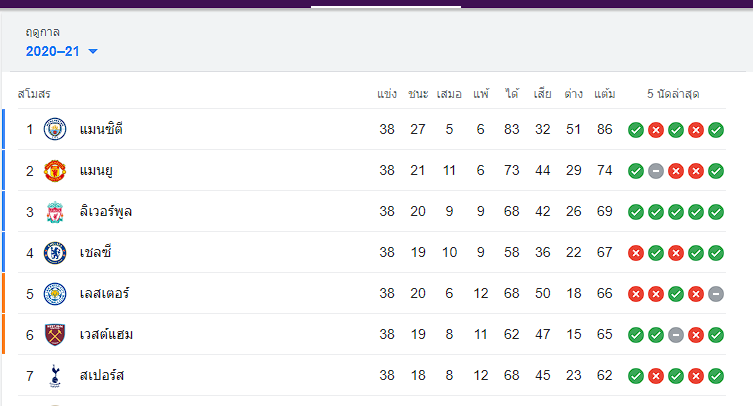
Task: Click the Tottenham Spurs club crest
Action: click(x=55, y=376)
